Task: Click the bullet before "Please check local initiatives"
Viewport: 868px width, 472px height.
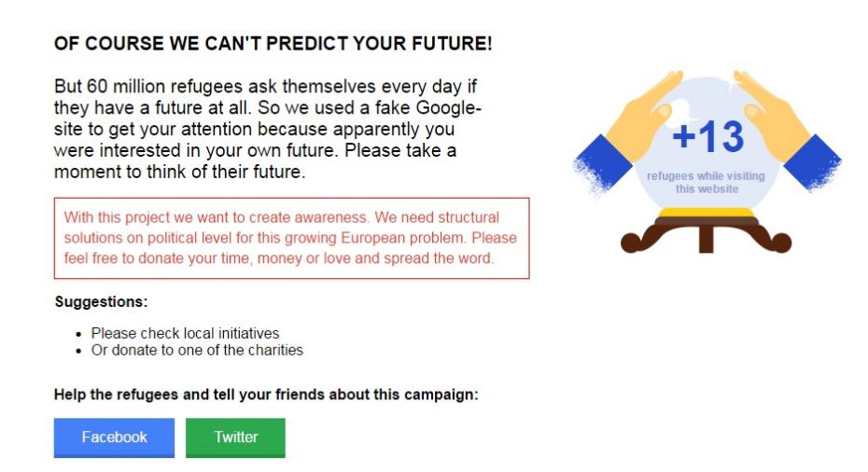Action: [78, 334]
